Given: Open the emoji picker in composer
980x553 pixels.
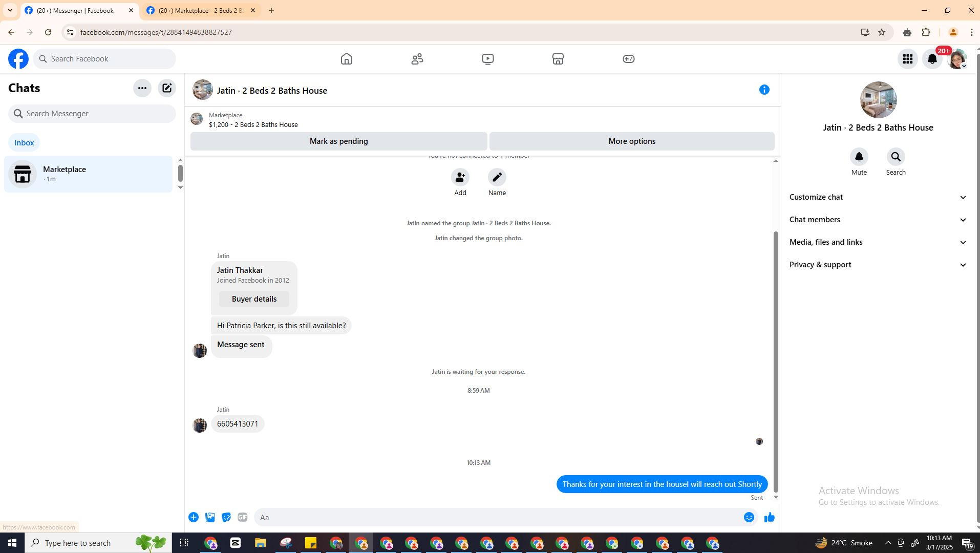Looking at the screenshot, I should (x=749, y=517).
